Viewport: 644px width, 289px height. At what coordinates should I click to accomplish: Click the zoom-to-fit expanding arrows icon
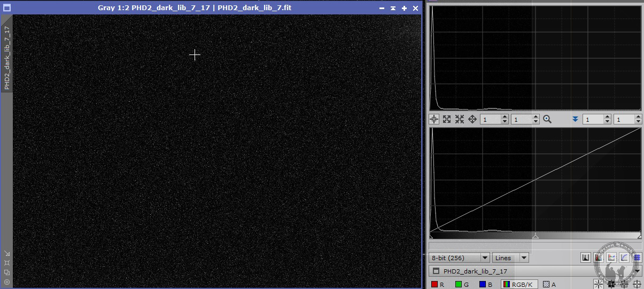(x=447, y=120)
